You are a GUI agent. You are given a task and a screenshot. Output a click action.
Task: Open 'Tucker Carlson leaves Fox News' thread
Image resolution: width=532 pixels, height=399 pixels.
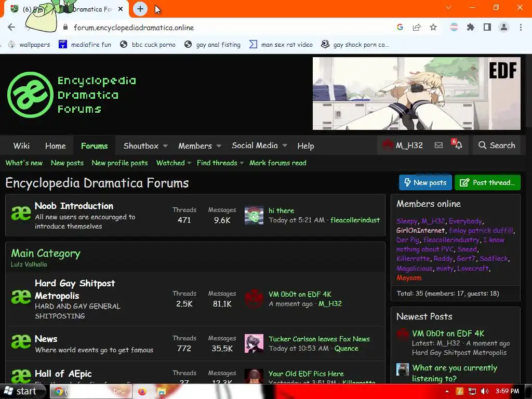[320, 339]
